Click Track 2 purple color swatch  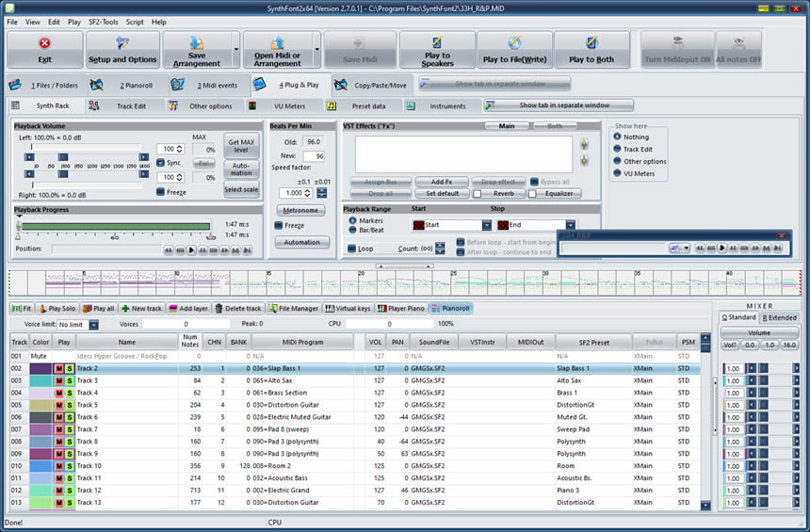pyautogui.click(x=40, y=369)
